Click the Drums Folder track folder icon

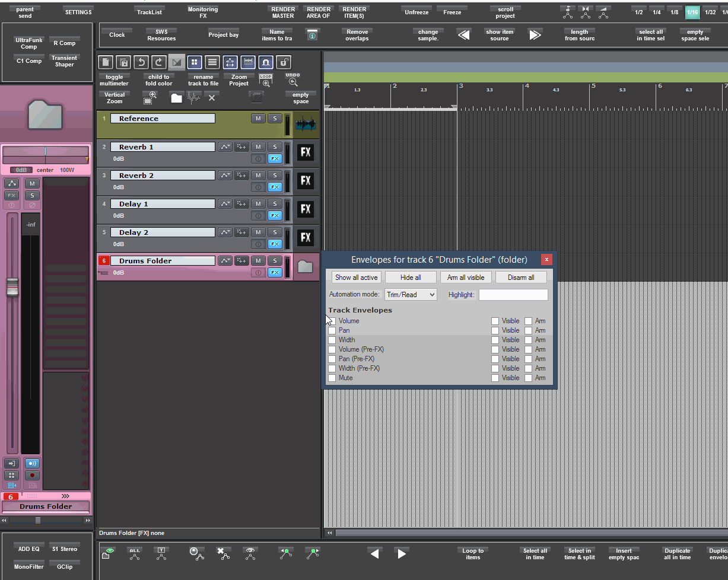coord(305,267)
